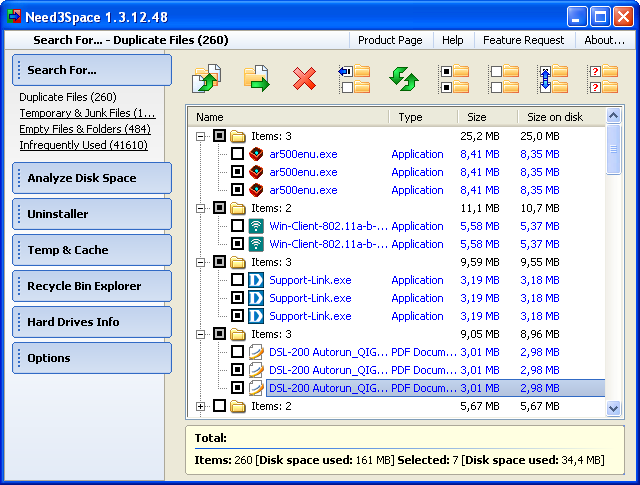Click the folder icon of the 9,59 MB group
The height and width of the screenshot is (485, 640).
238,262
